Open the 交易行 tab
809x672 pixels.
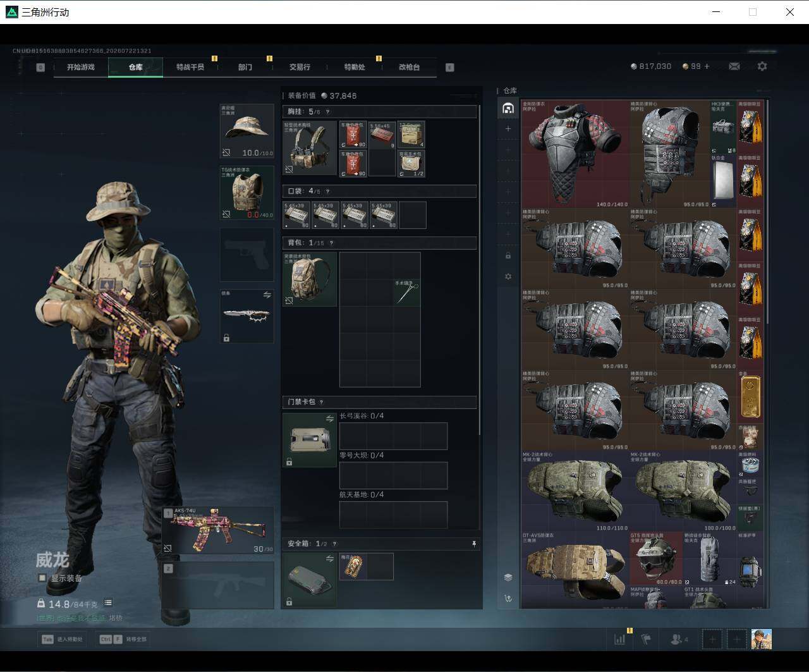pos(300,67)
